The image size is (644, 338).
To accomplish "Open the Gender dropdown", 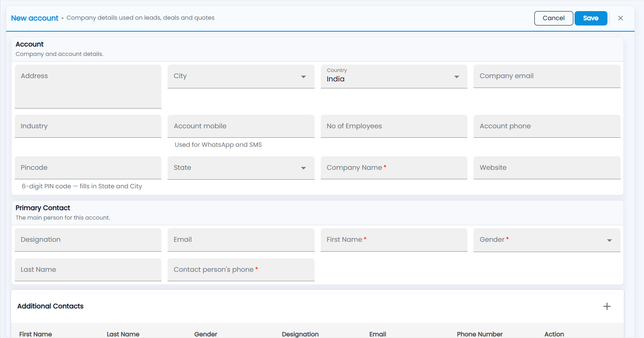I will [547, 240].
